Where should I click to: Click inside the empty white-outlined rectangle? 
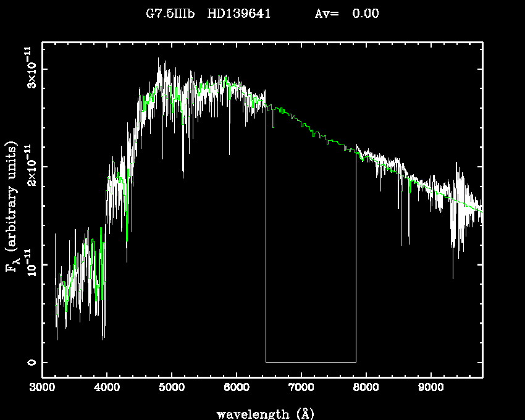pyautogui.click(x=311, y=259)
